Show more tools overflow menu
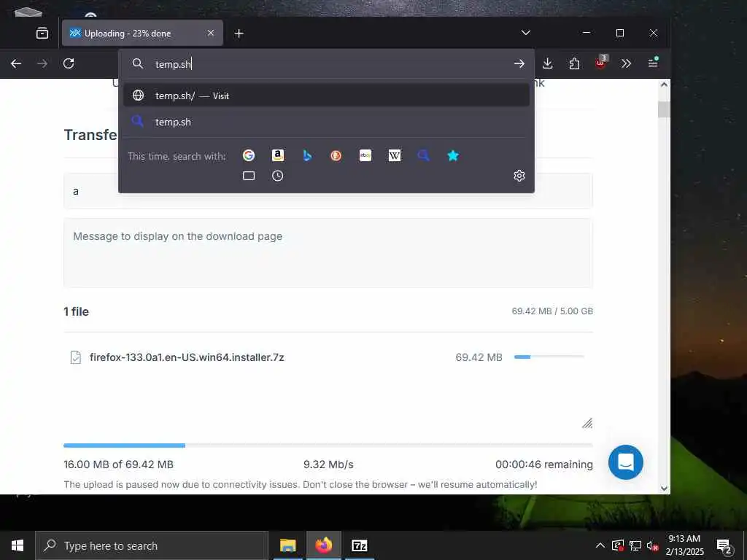This screenshot has height=560, width=747. pyautogui.click(x=626, y=63)
